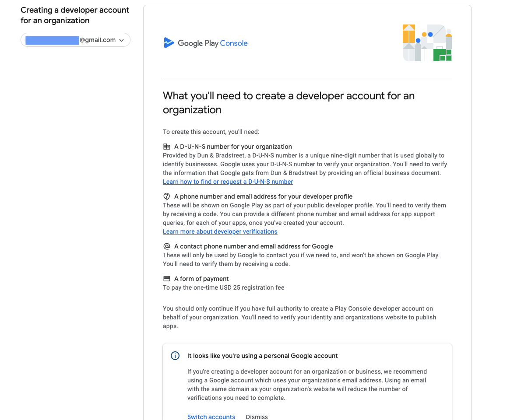Click 'These will be shown on Google Play' description
This screenshot has width=507, height=420.
(x=305, y=214)
